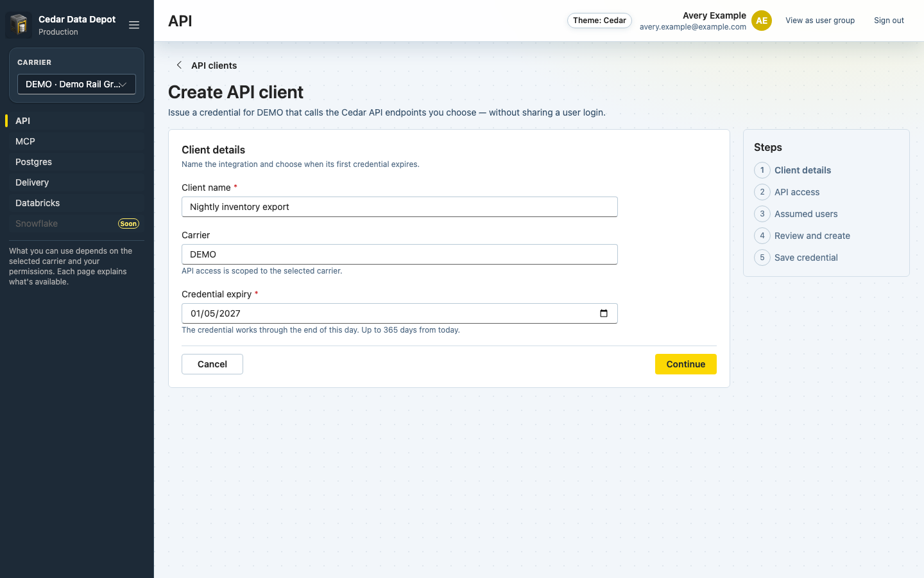Click the Create API client heading
The height and width of the screenshot is (578, 924).
coord(235,92)
